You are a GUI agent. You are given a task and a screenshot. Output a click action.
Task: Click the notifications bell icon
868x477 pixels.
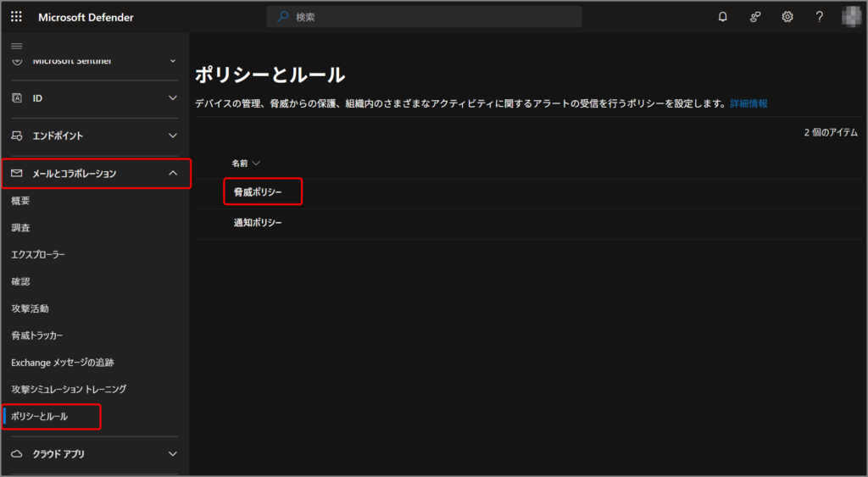tap(723, 17)
